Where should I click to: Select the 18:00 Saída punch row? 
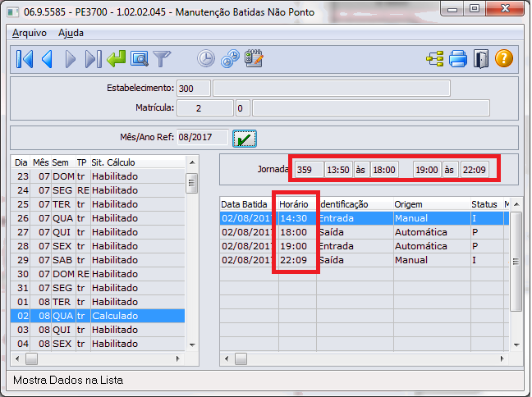click(x=365, y=232)
